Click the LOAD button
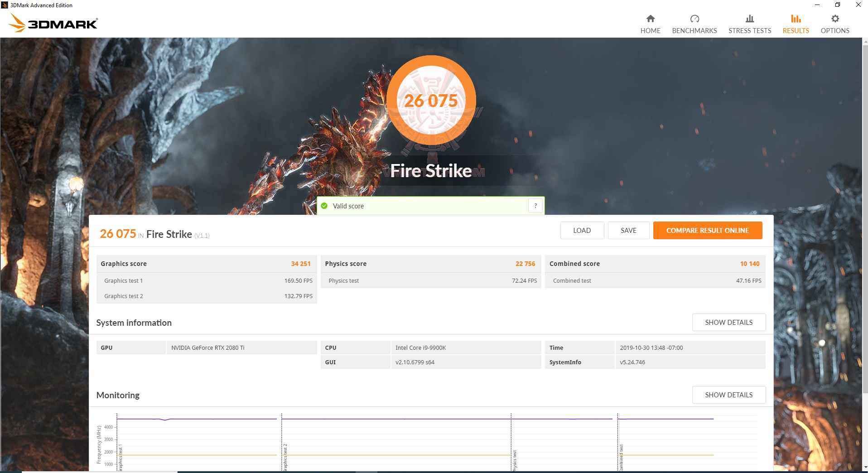868x473 pixels. (582, 230)
